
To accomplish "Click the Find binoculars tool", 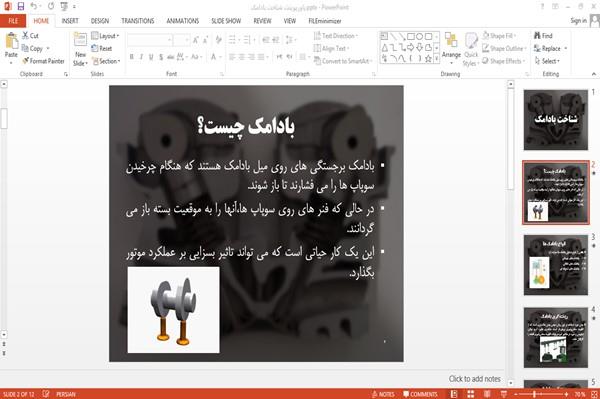I will pyautogui.click(x=543, y=36).
